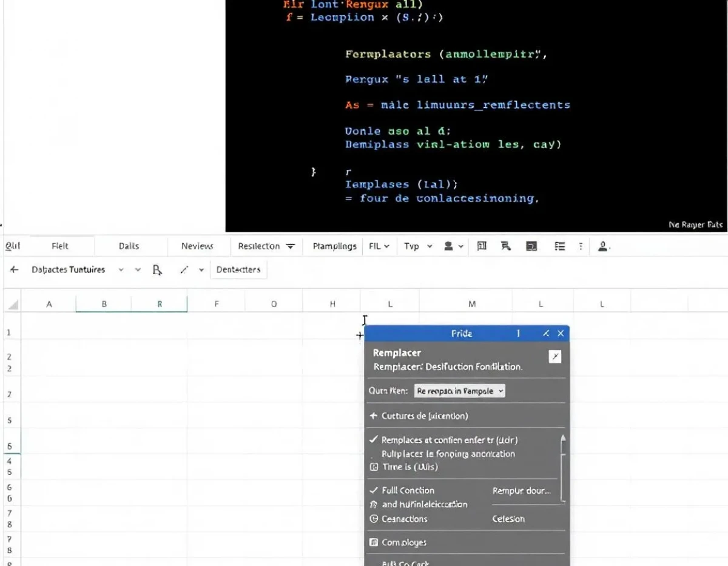Click the clock icon beside Ceanactions
Screen dimensions: 728x566
click(374, 519)
